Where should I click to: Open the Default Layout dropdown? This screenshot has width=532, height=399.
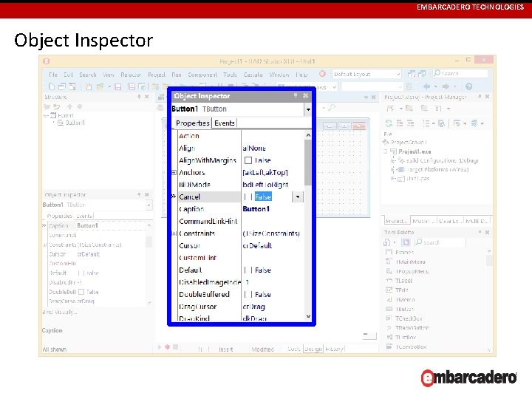[398, 74]
